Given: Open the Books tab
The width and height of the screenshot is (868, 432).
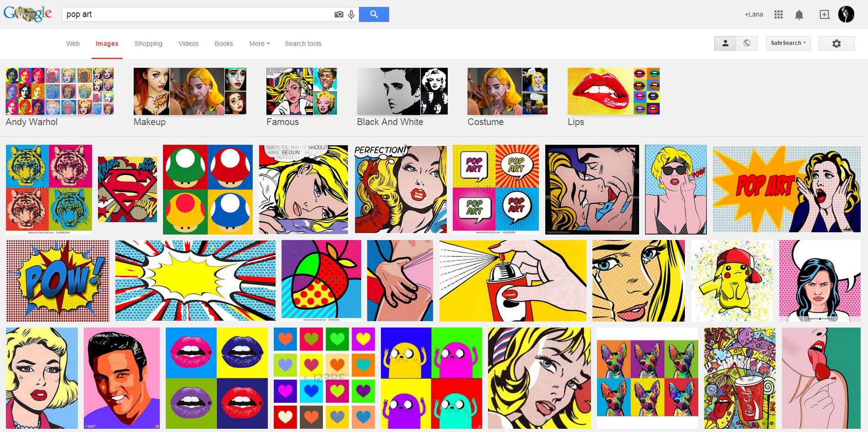Looking at the screenshot, I should tap(224, 44).
